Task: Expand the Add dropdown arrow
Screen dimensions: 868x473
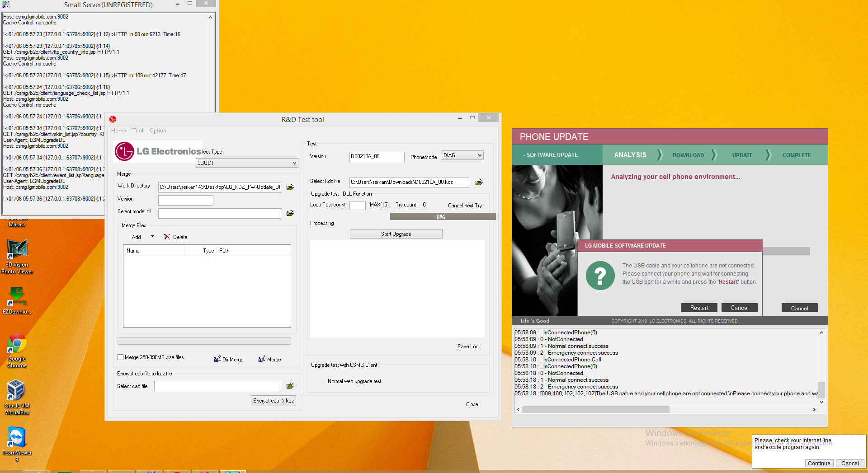Action: (x=152, y=237)
